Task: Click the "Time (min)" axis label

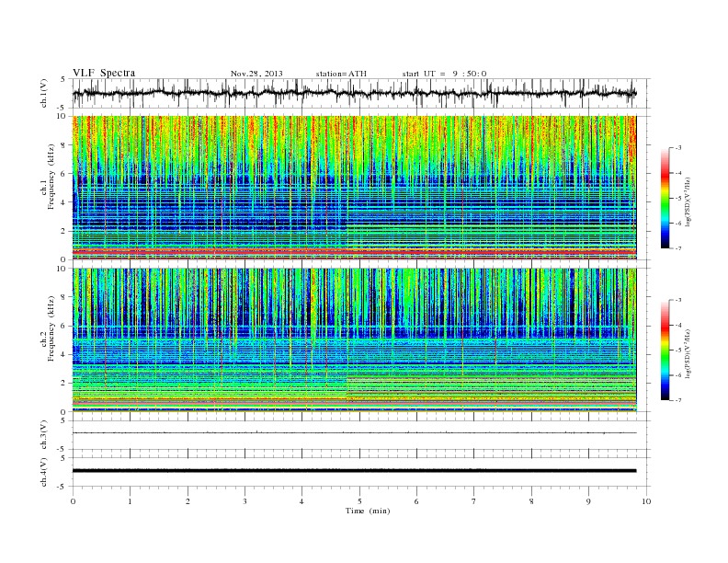Action: tap(368, 511)
